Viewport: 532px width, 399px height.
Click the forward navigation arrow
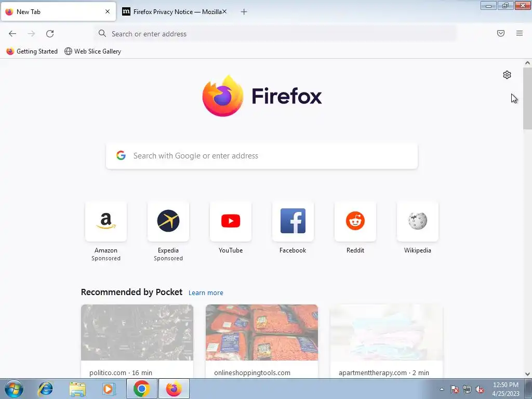tap(31, 34)
